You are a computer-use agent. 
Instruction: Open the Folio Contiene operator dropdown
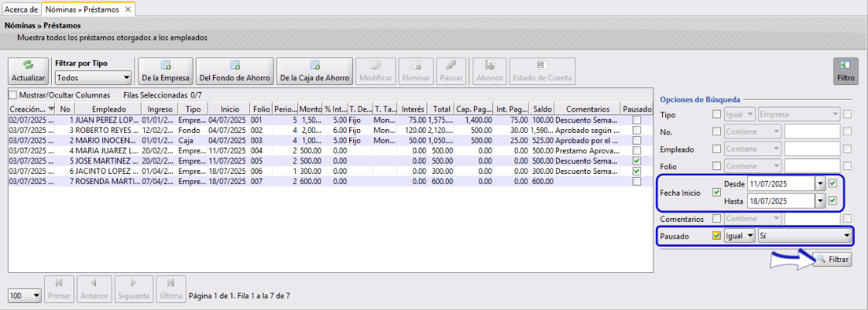coord(753,165)
